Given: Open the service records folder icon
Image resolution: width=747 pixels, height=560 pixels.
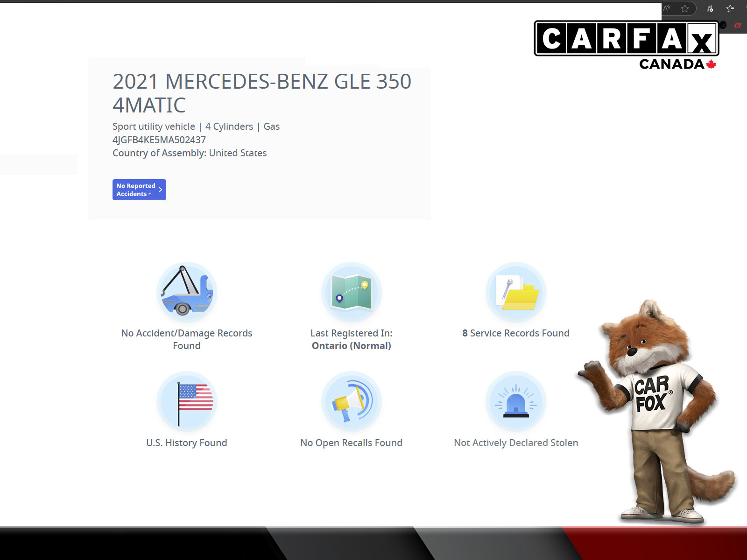Looking at the screenshot, I should (x=516, y=292).
